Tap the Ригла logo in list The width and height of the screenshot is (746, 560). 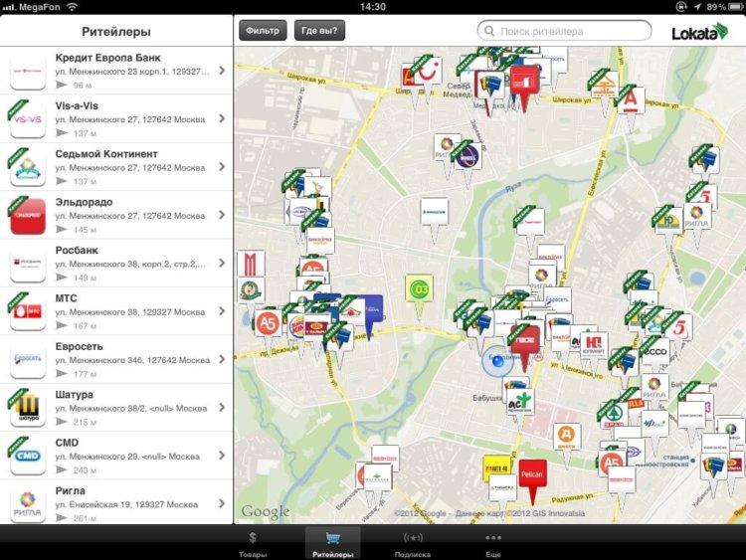pos(28,504)
